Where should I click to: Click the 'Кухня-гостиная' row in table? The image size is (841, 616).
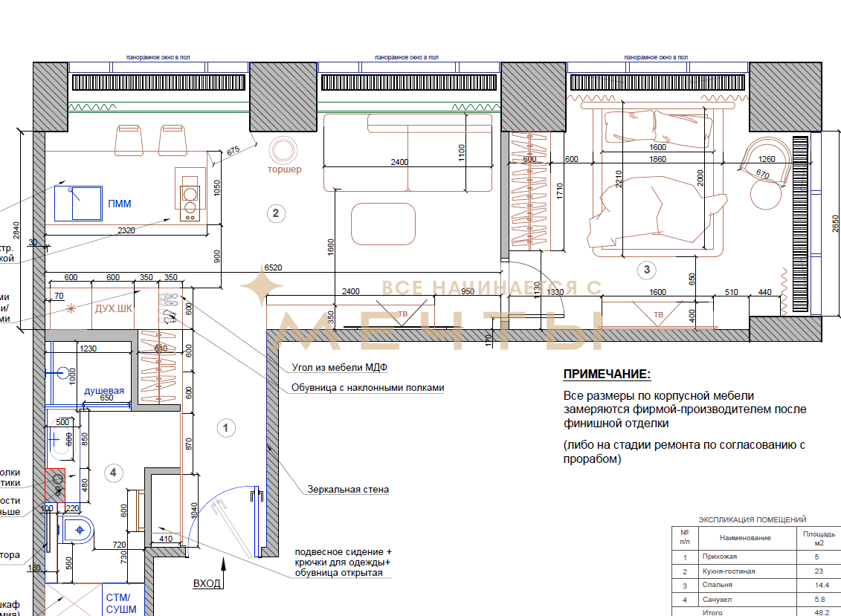point(728,571)
